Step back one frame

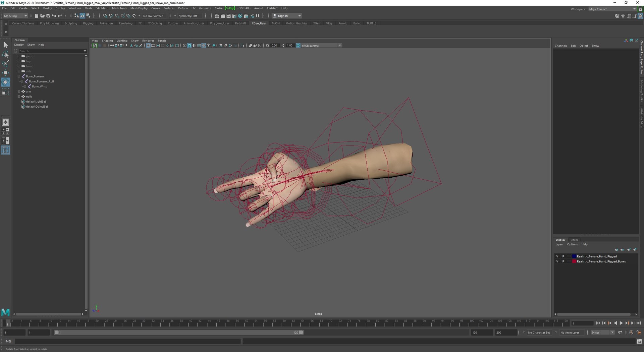coord(604,323)
